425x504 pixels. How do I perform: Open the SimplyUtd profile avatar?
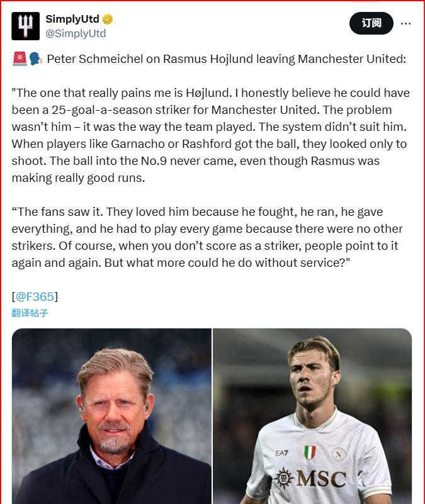(25, 26)
